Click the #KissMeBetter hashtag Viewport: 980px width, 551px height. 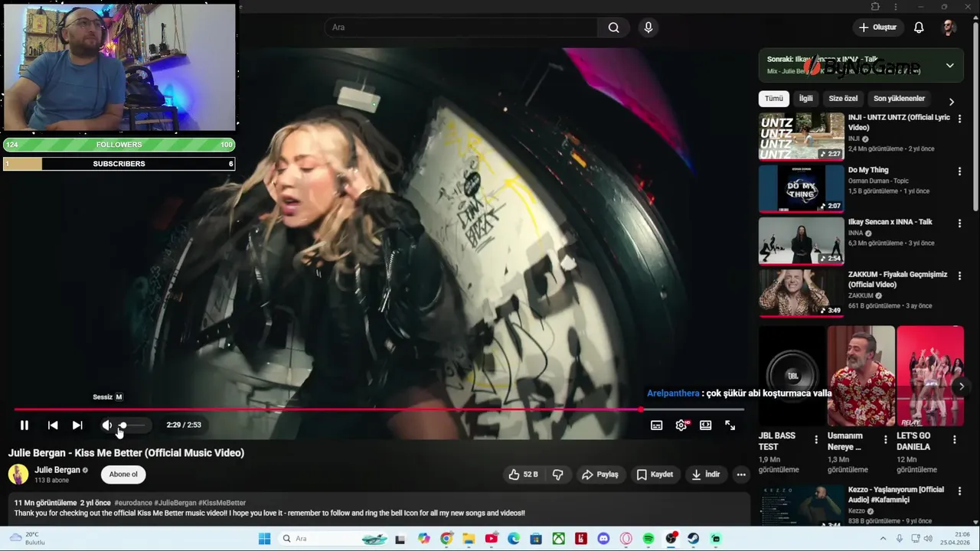(x=222, y=503)
